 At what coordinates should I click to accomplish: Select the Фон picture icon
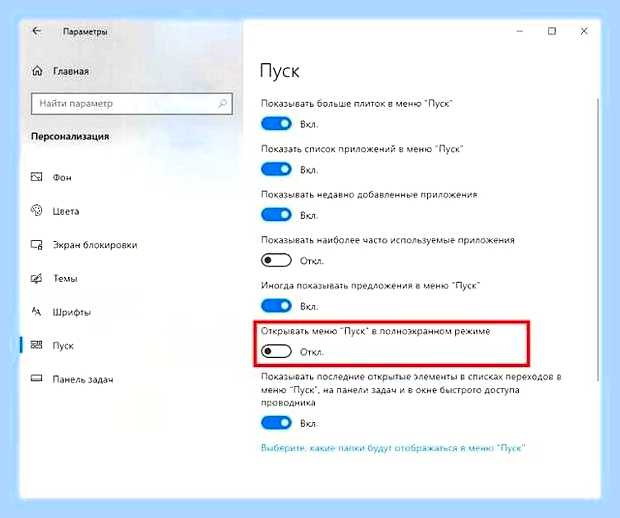pos(36,177)
